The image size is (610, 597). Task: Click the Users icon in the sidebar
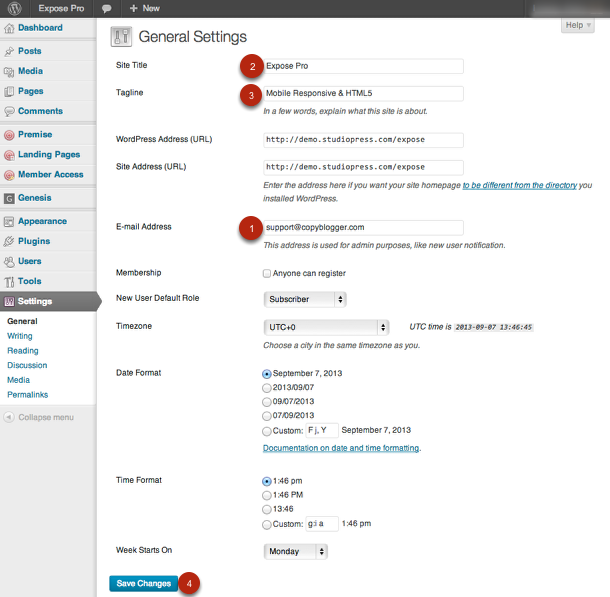[9, 262]
